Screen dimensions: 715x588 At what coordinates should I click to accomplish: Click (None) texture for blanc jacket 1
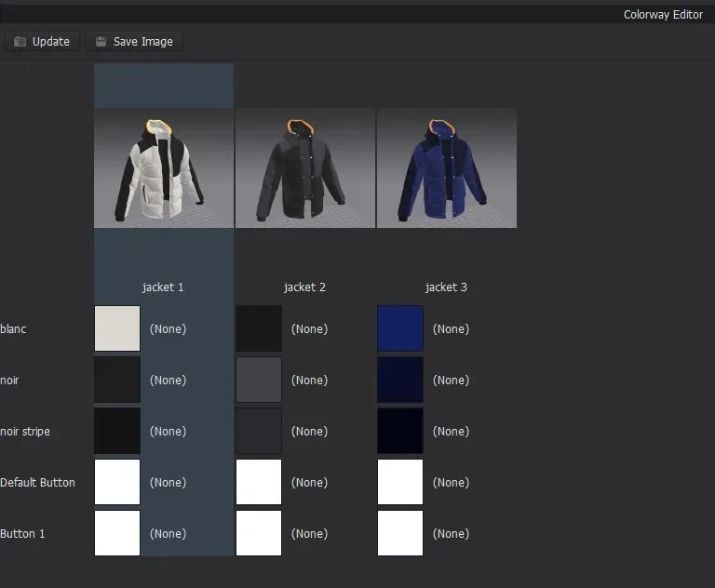click(x=168, y=329)
